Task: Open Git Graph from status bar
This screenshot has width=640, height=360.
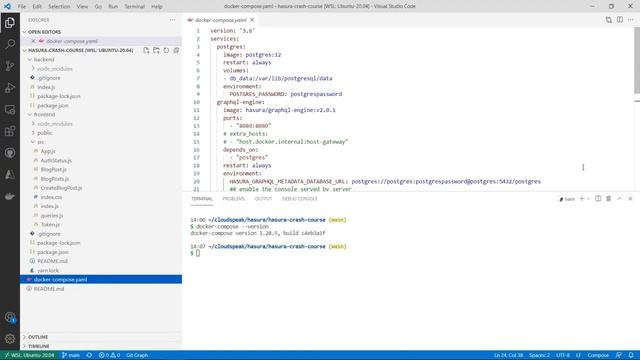Action: pyautogui.click(x=137, y=355)
